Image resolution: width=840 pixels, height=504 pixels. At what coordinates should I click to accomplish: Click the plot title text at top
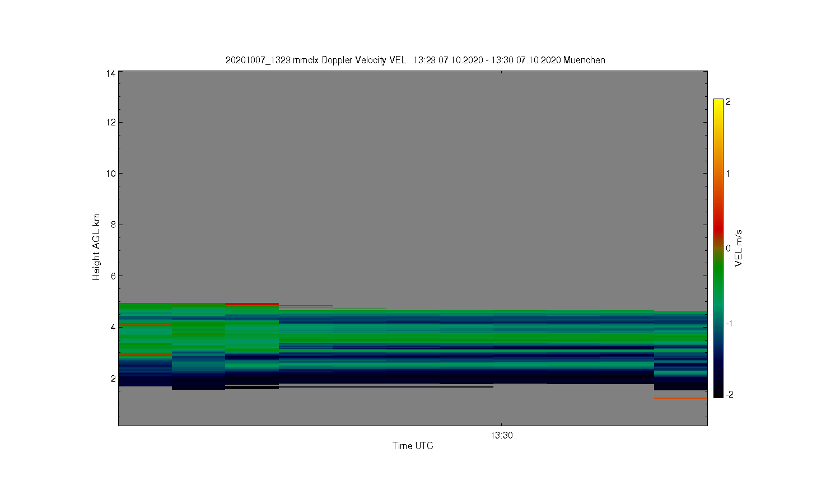coord(415,60)
